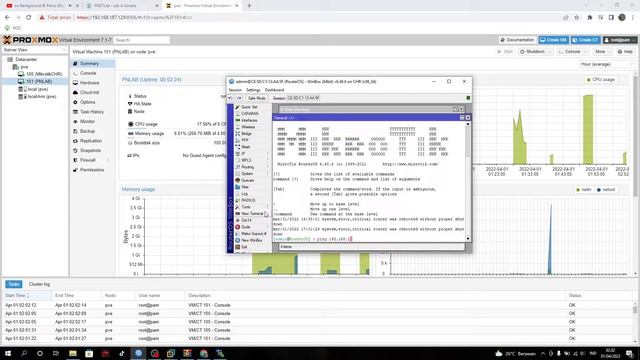Open Mesh in WinBox sidebar
This screenshot has height=360, width=640.
pos(243,147)
